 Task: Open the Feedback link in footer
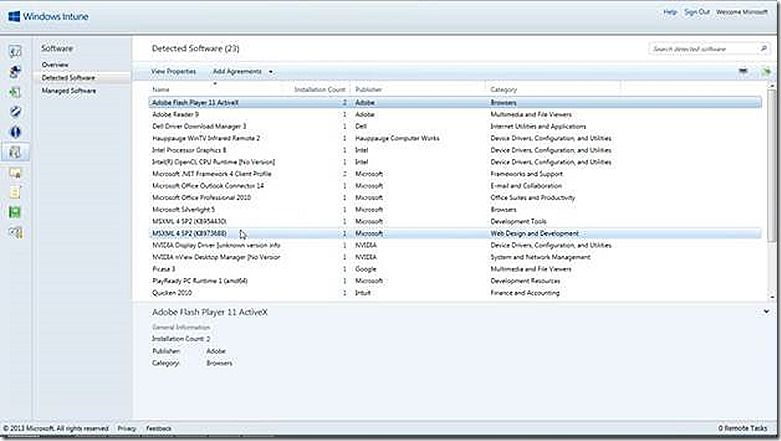pos(159,428)
